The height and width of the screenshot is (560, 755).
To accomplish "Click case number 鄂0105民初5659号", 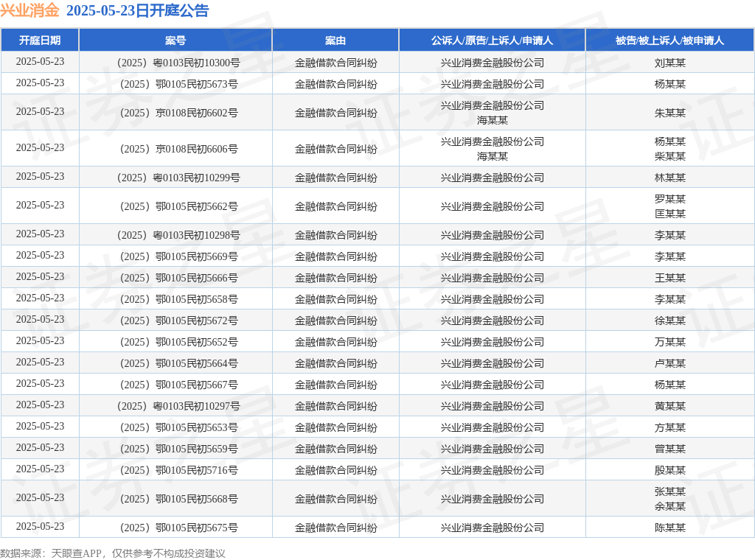I will tap(178, 449).
